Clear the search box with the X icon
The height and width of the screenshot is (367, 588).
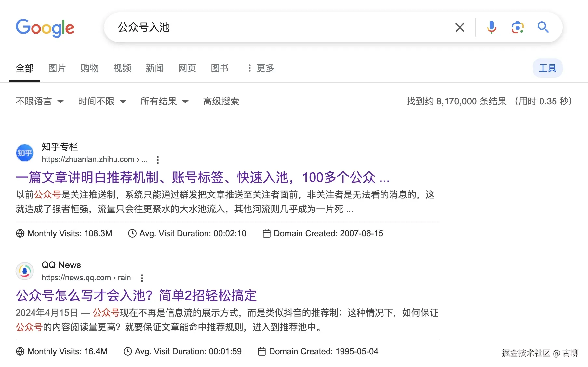(x=460, y=27)
